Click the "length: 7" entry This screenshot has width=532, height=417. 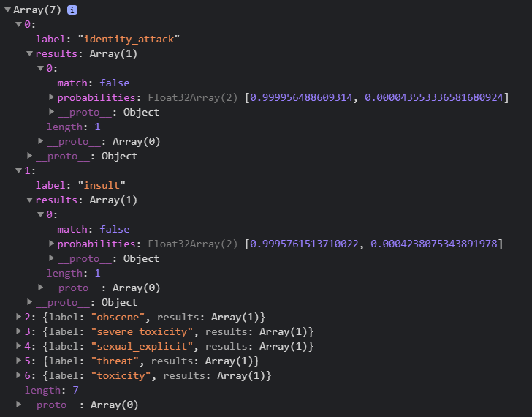(x=52, y=390)
